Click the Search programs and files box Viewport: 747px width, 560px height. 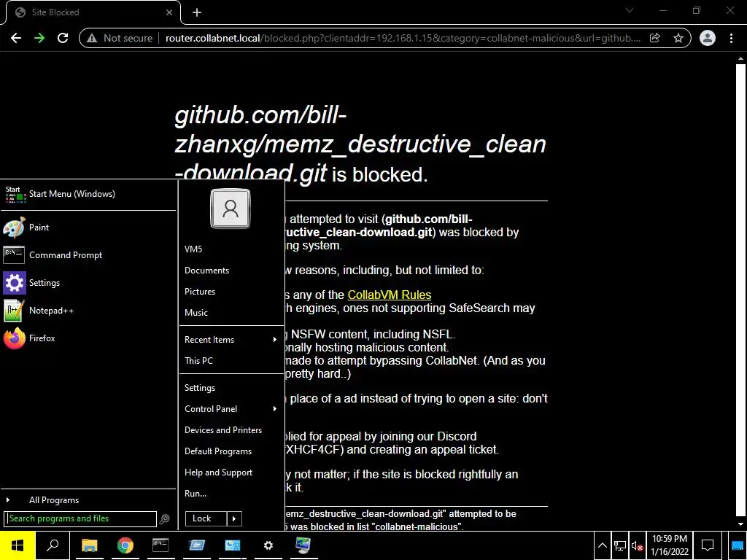point(80,518)
